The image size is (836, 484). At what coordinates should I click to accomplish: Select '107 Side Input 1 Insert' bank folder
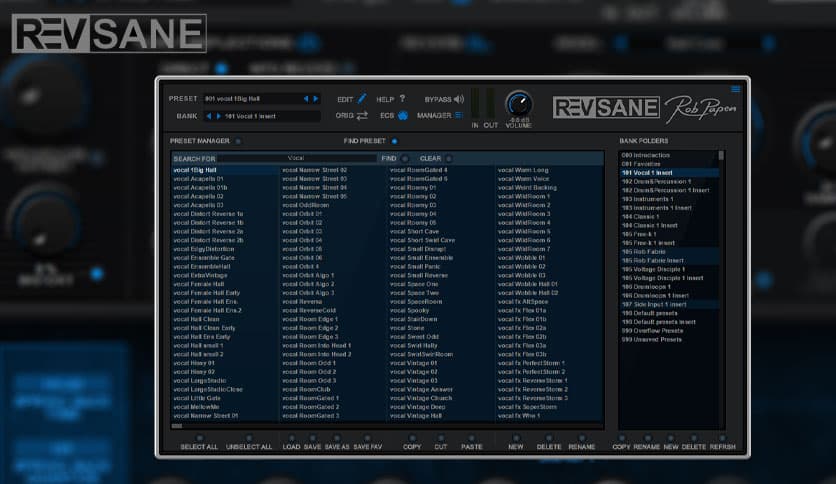pos(669,304)
